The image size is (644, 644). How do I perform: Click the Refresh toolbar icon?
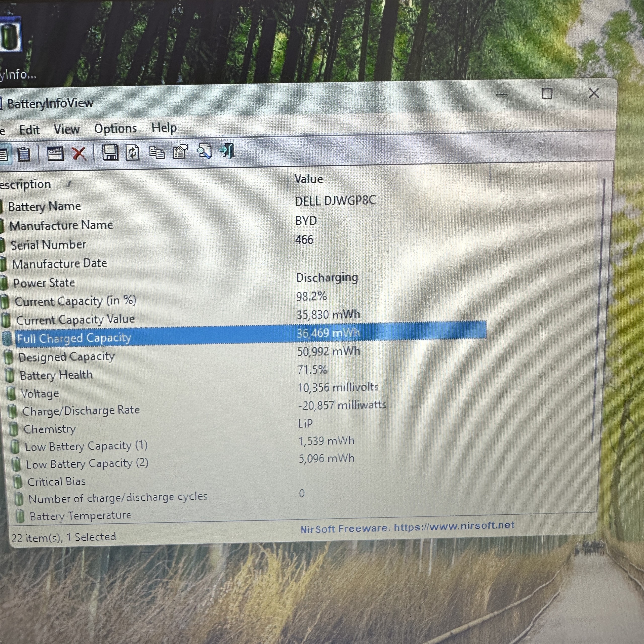(133, 153)
